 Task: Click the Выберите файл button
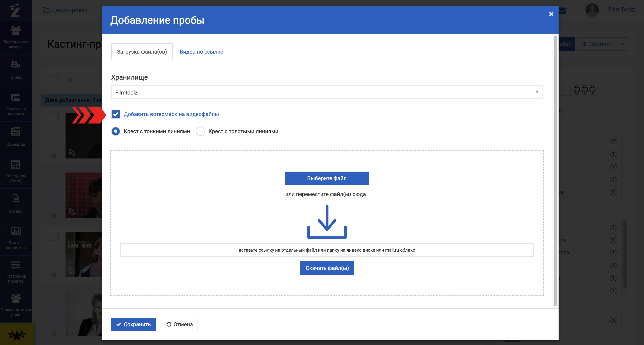coord(327,178)
